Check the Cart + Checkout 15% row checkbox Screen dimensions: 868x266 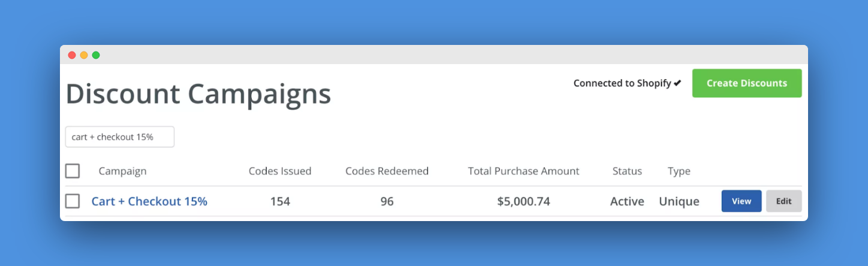(x=73, y=201)
